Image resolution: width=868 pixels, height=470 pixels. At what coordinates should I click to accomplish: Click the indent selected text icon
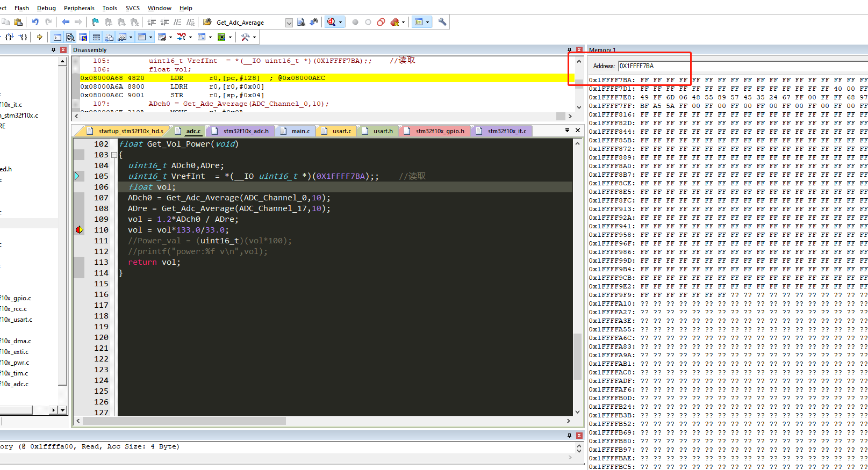152,22
